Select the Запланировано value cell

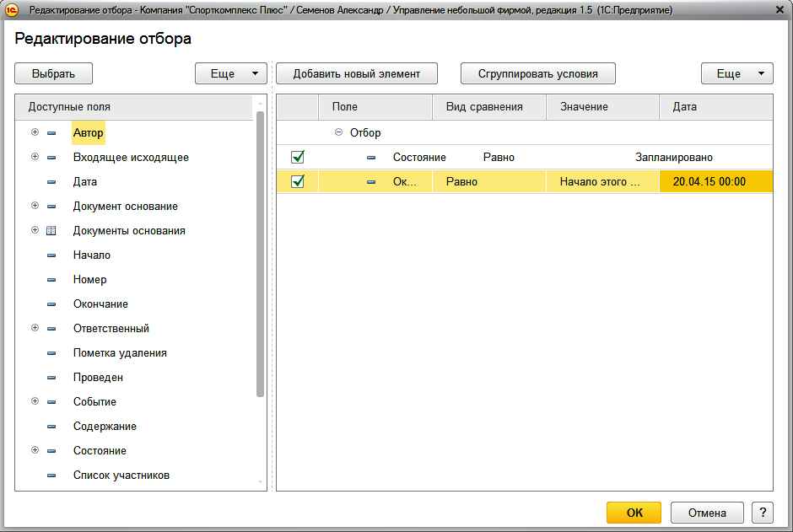click(x=674, y=158)
